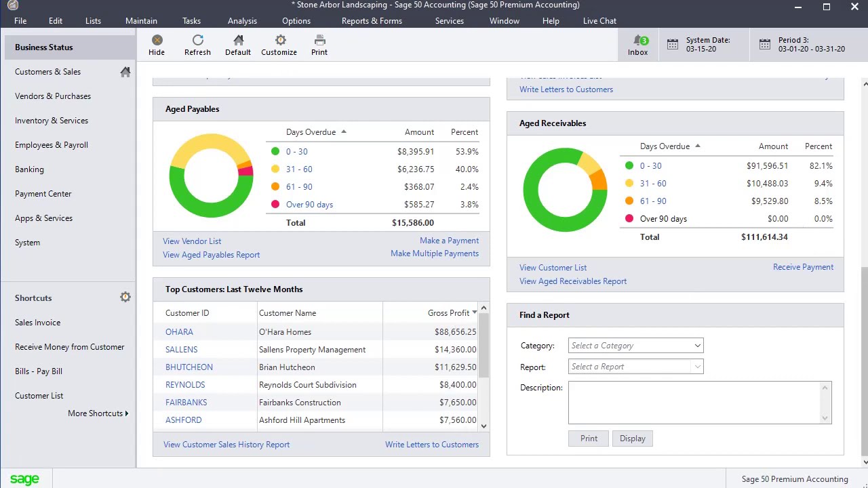Click Receive Payment link
This screenshot has height=488, width=868.
(x=803, y=267)
